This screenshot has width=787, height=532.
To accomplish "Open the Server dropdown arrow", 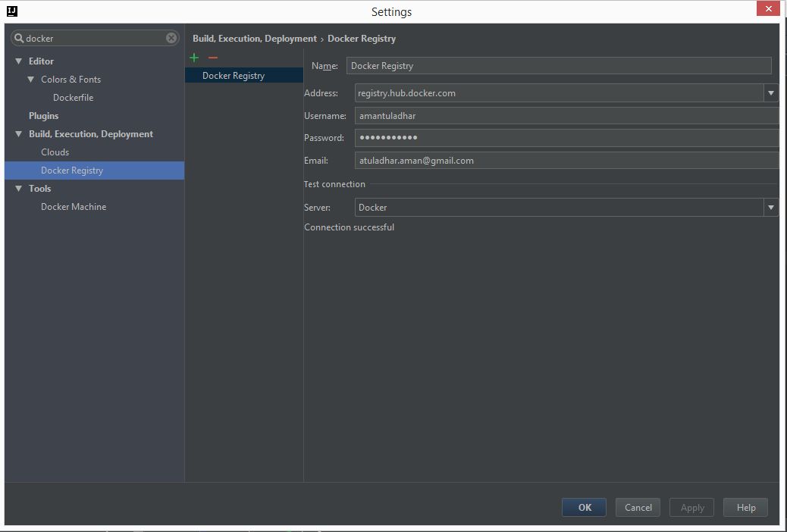I will click(771, 208).
